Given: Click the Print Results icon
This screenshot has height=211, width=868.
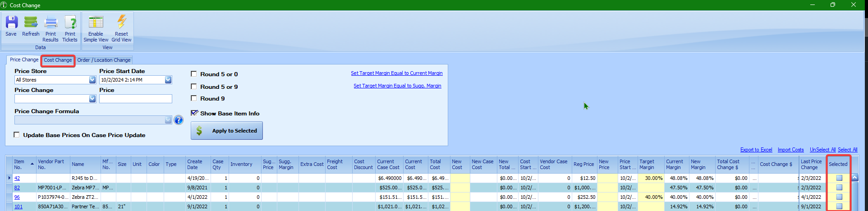Looking at the screenshot, I should (x=51, y=23).
